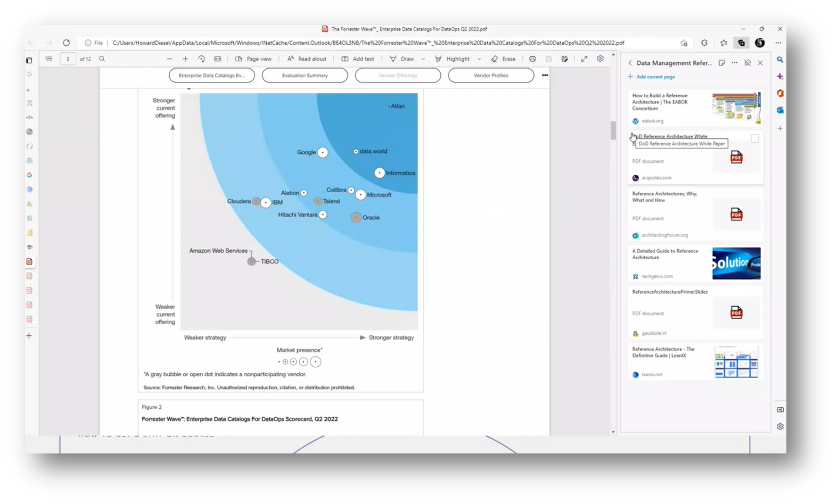Jump to Enterprise Data Catalogs Ev... section
This screenshot has height=504, width=837.
pos(212,76)
